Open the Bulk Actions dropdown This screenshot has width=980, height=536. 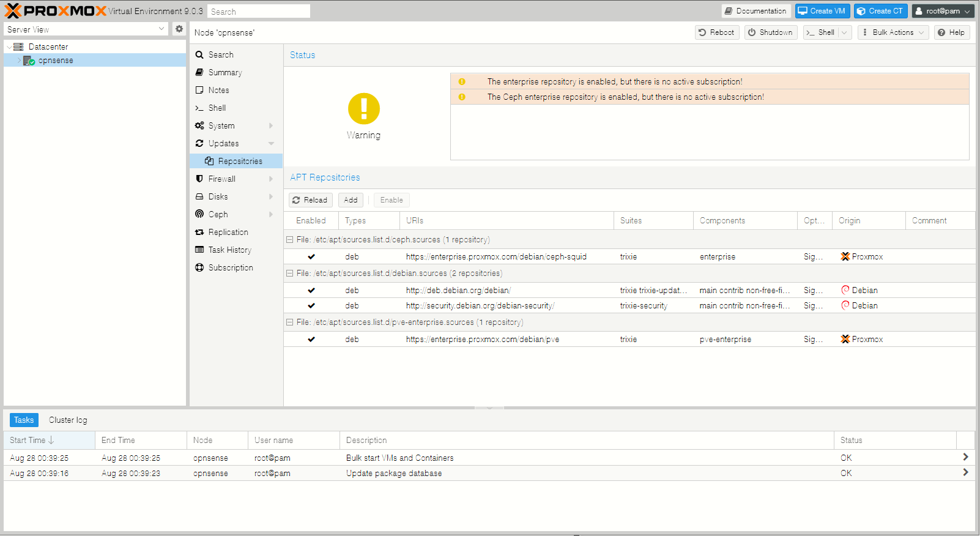(893, 32)
